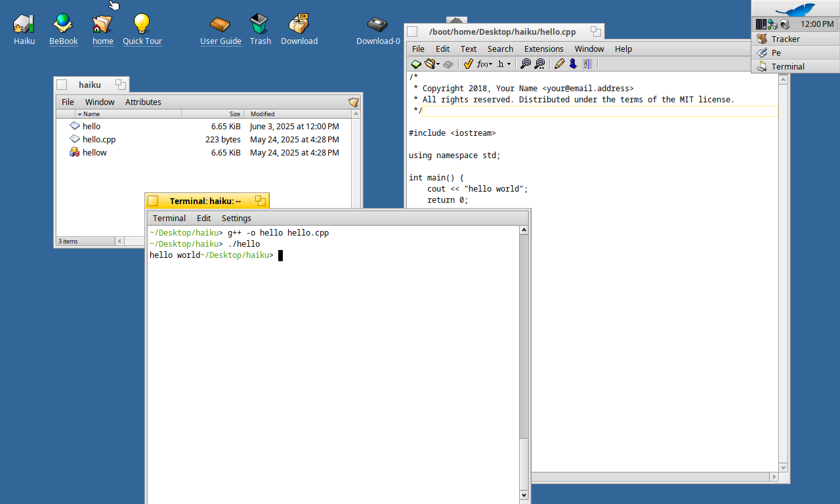Select the hello.cpp file icon
Screen dimensions: 840x504
tap(75, 139)
